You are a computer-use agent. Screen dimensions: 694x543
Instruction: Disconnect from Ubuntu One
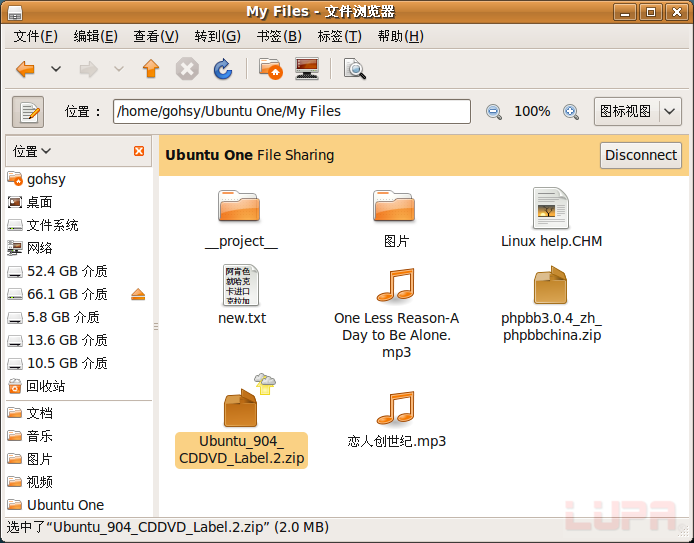click(x=640, y=155)
